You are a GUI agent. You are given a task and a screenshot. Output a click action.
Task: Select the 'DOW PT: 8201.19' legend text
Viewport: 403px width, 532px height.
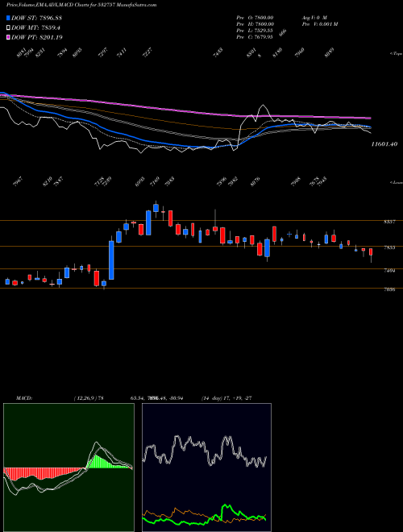click(x=37, y=37)
